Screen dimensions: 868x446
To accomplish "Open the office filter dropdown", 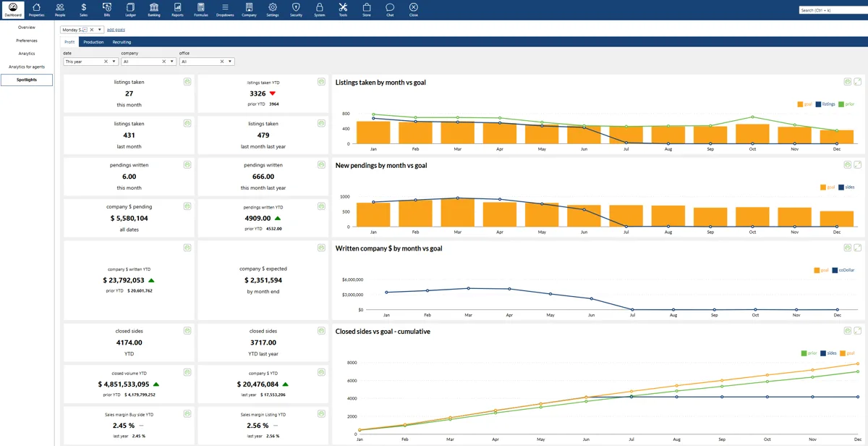I will pyautogui.click(x=230, y=62).
